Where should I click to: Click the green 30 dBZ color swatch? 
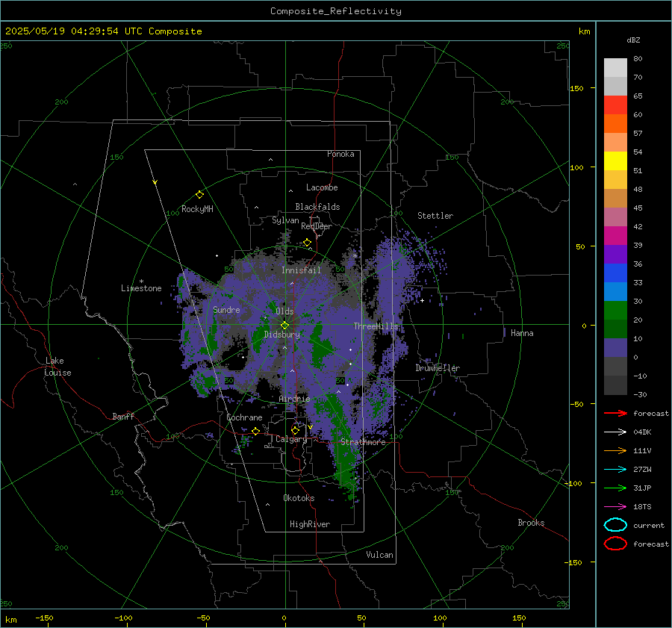click(x=615, y=311)
